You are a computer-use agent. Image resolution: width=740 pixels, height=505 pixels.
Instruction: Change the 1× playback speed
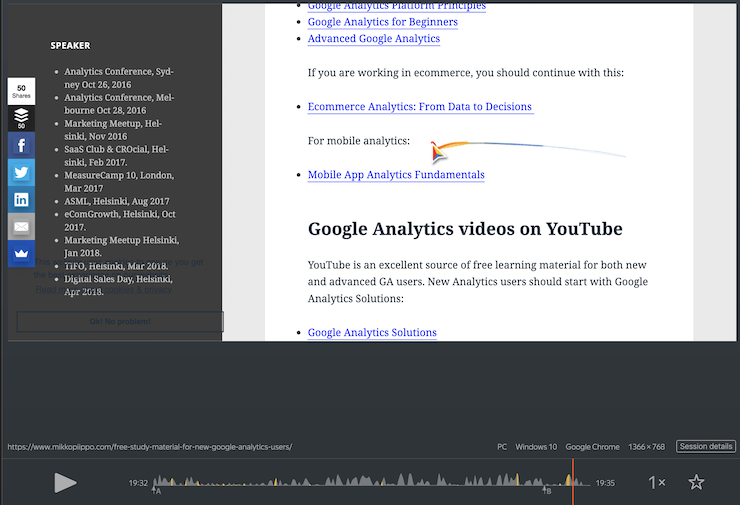point(656,482)
